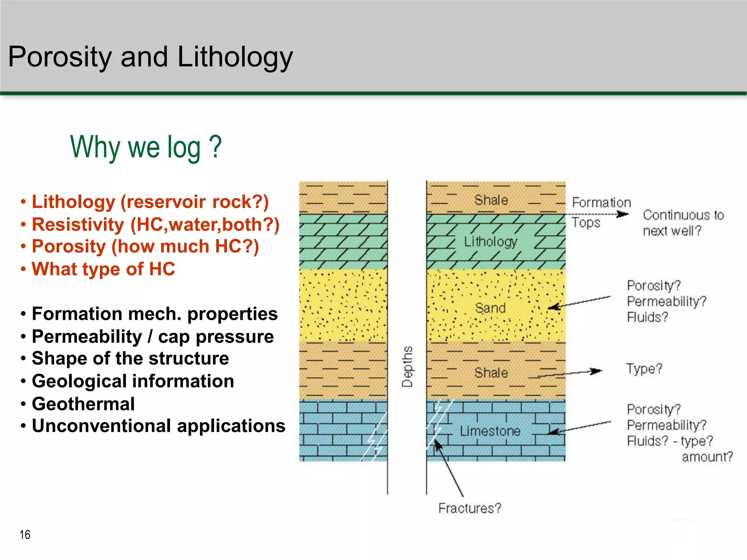Click the 'Geothermal' bullet item

(x=83, y=404)
